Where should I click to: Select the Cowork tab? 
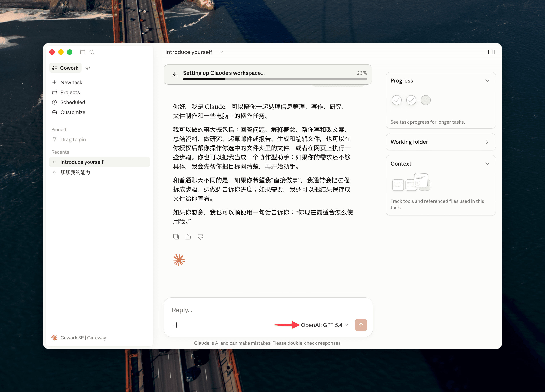(x=65, y=68)
